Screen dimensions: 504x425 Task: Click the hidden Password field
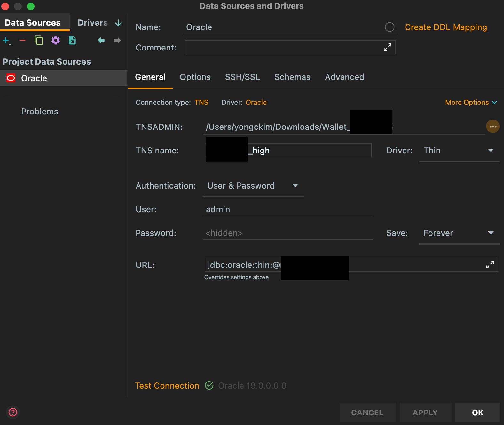pos(288,233)
